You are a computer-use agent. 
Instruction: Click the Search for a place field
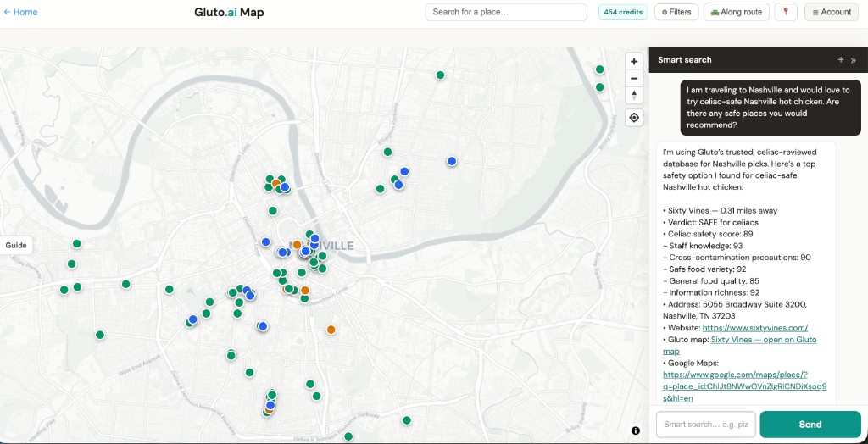pyautogui.click(x=506, y=12)
